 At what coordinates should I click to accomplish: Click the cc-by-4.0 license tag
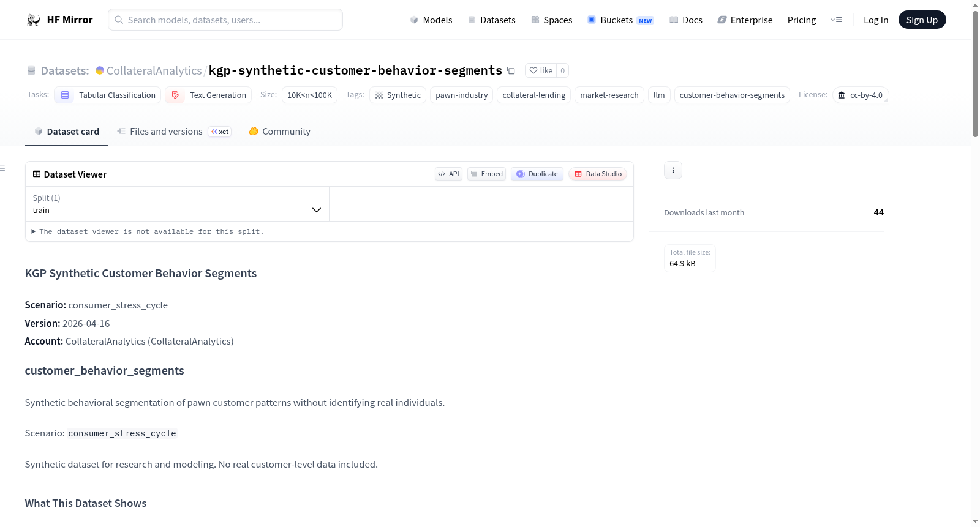coord(861,95)
